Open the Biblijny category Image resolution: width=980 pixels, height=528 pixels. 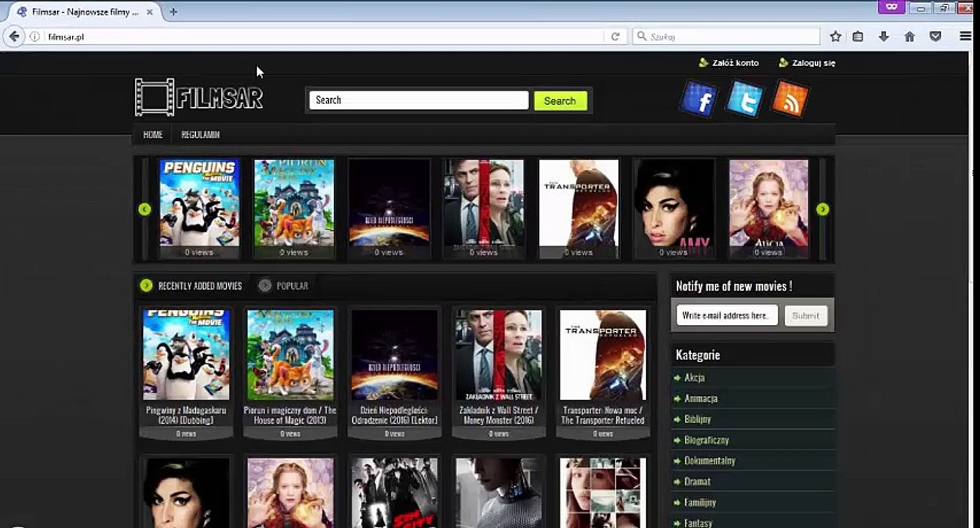tap(698, 419)
